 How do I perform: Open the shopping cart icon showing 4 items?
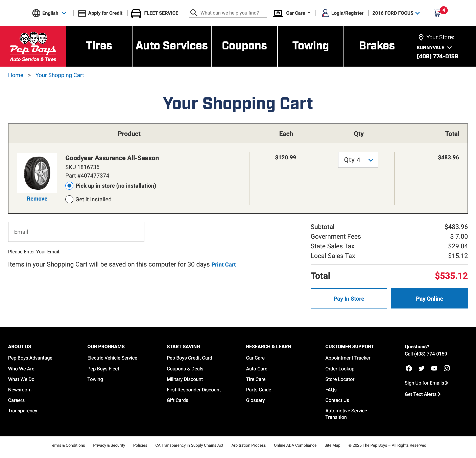click(x=437, y=13)
